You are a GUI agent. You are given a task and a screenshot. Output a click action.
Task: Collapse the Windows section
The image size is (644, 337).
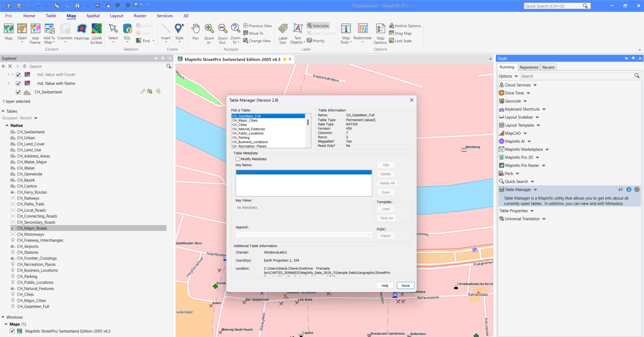click(x=3, y=317)
